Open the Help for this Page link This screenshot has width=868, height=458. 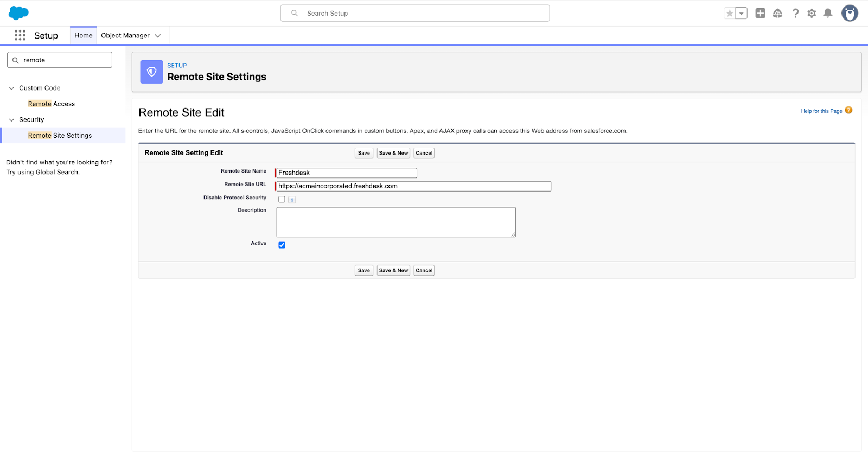pyautogui.click(x=821, y=111)
